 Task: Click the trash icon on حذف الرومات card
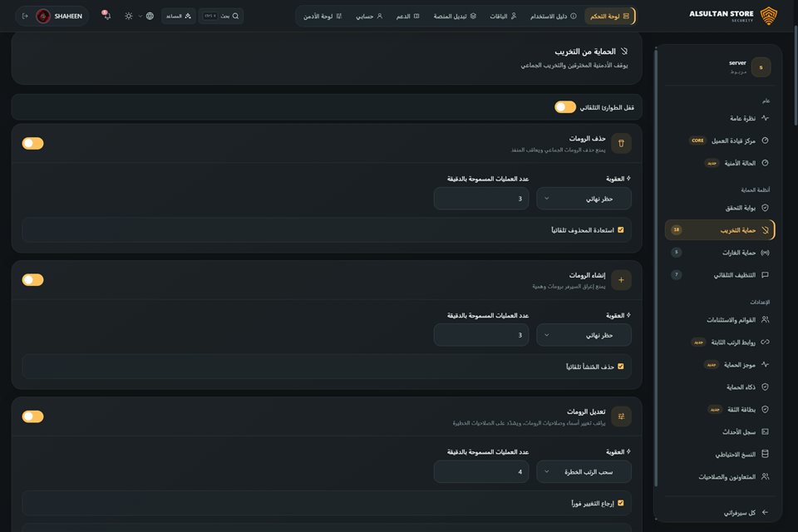[x=621, y=144]
